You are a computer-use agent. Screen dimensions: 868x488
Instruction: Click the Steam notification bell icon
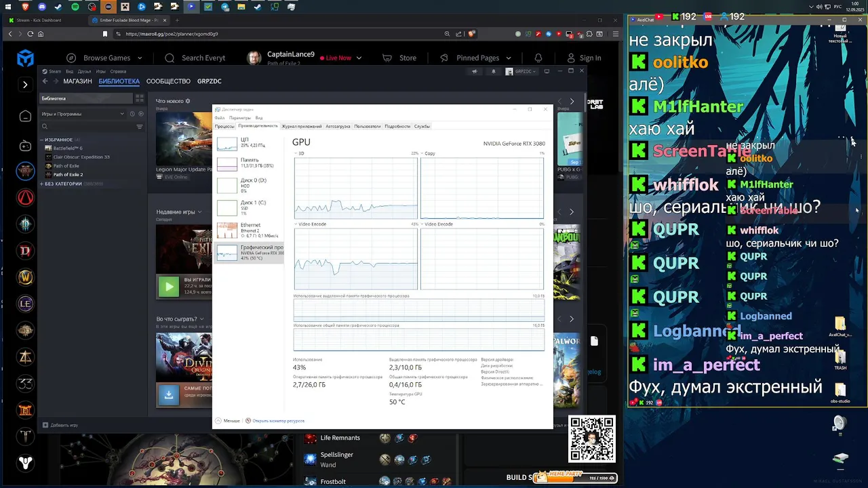click(x=494, y=71)
